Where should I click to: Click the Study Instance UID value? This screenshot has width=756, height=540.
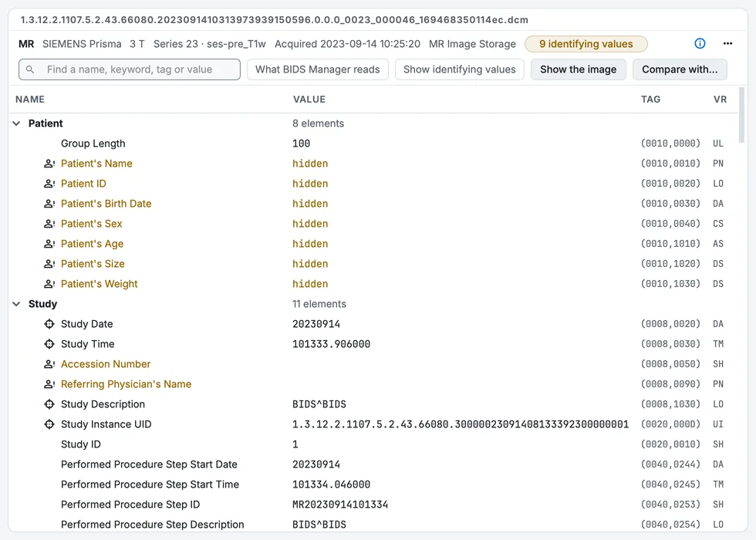click(461, 424)
